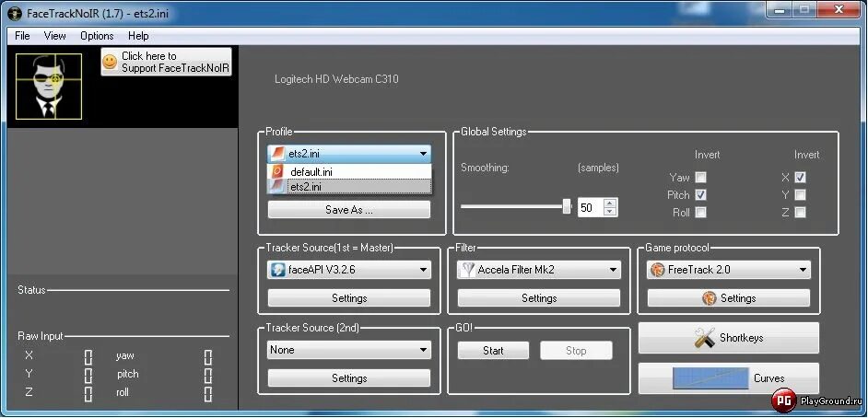Uncheck Invert Pitch checkbox
Image resolution: width=868 pixels, height=418 pixels.
pos(701,194)
